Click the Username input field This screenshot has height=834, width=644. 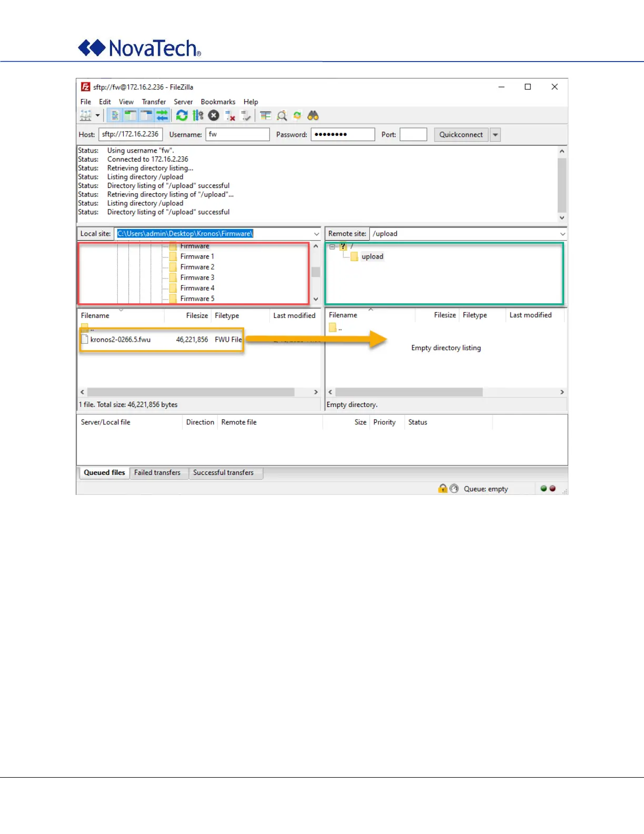237,134
